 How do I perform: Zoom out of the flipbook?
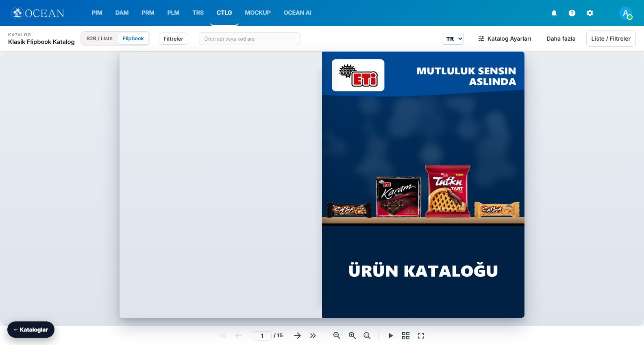point(337,336)
